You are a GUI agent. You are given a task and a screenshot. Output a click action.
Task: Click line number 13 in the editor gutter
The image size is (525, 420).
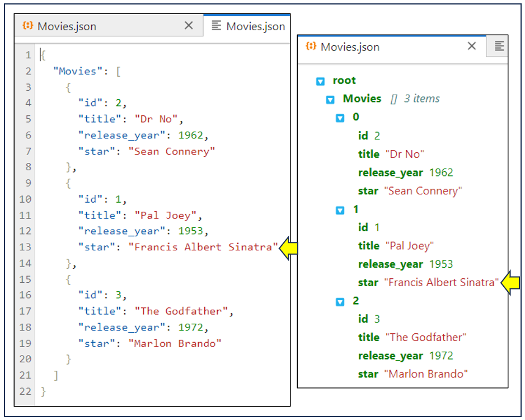click(26, 247)
